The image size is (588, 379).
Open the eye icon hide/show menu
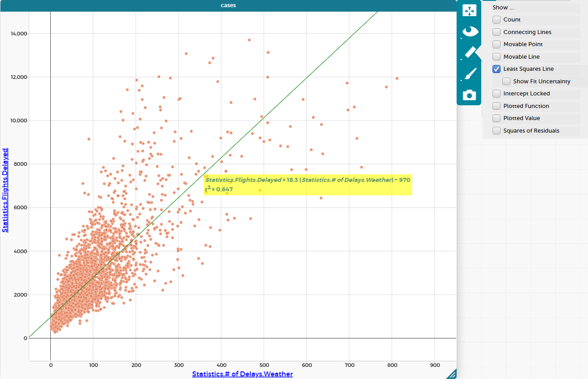tap(469, 31)
